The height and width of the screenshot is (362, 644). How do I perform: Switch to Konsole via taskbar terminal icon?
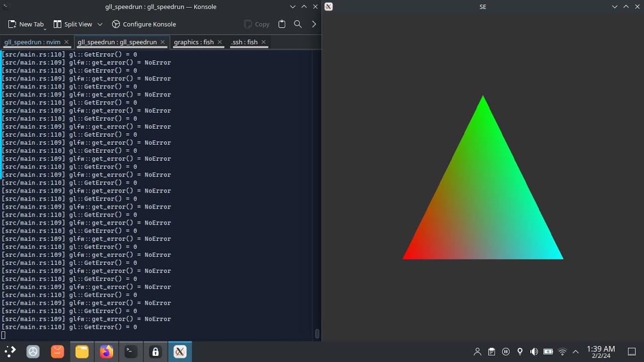[131, 352]
